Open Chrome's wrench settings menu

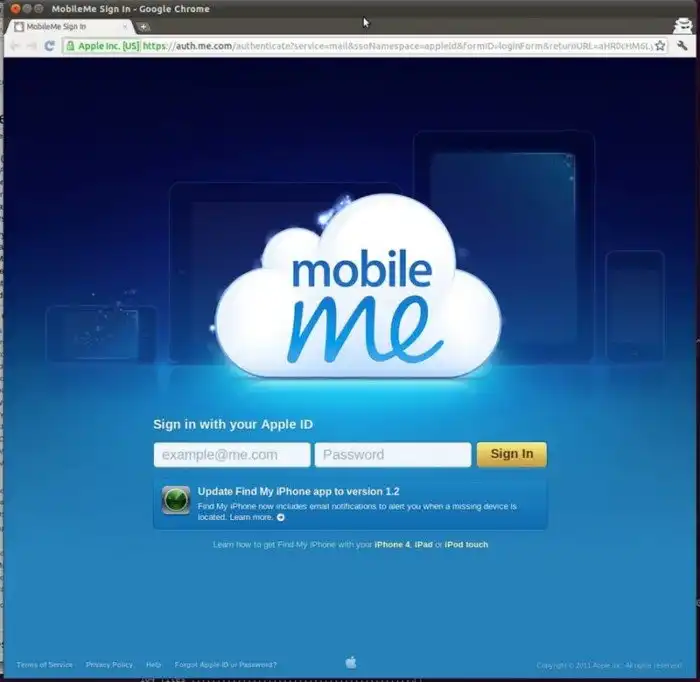pos(683,46)
